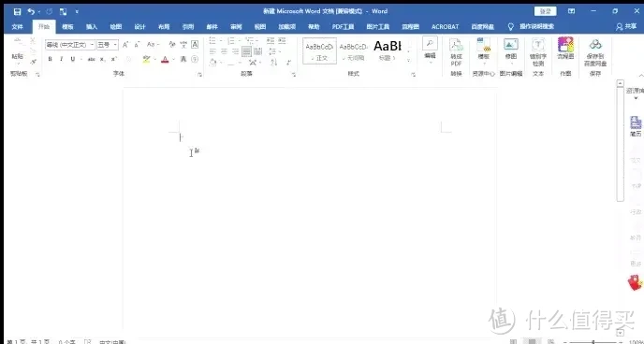Toggle strikethrough abc formatting
The height and width of the screenshot is (344, 644).
(x=91, y=59)
